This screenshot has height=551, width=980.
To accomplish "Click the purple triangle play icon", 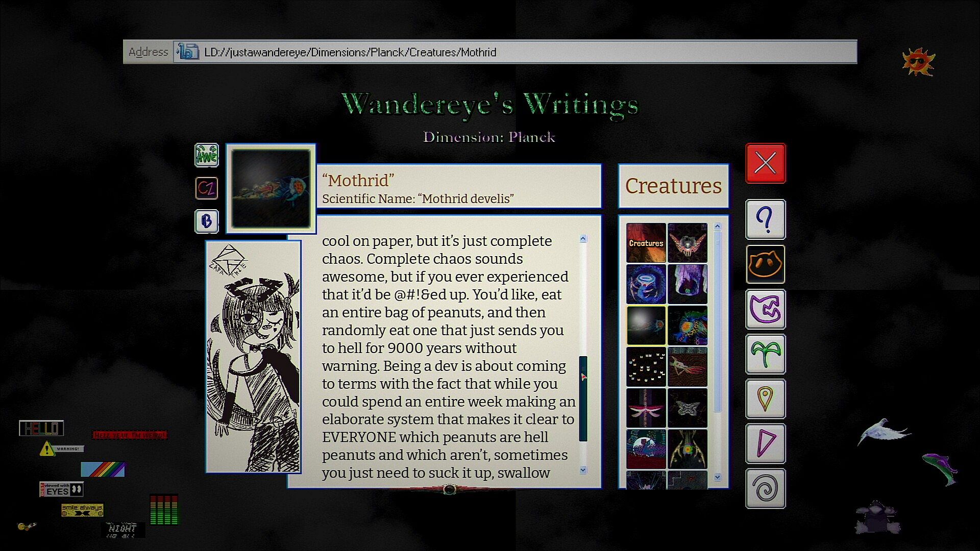I will [x=765, y=443].
